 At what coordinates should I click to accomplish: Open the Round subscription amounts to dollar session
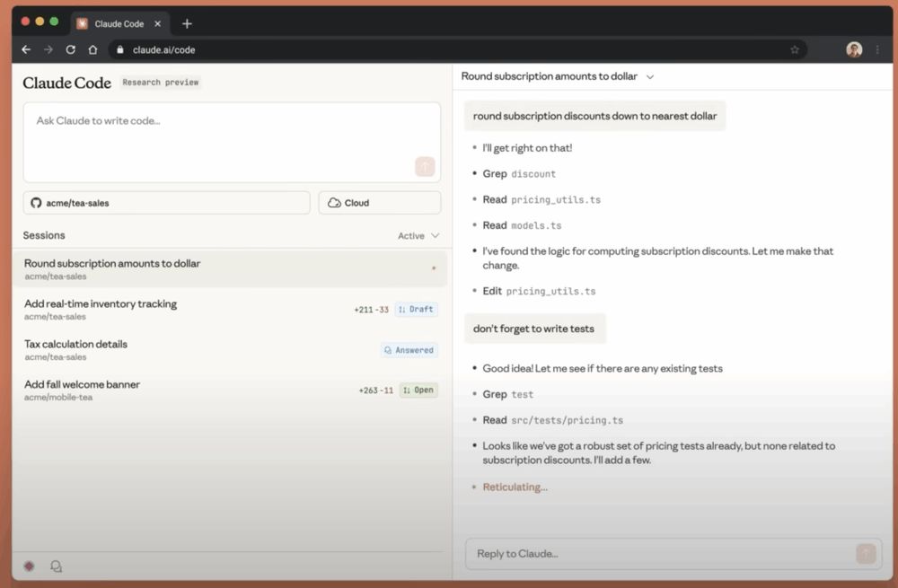click(230, 269)
